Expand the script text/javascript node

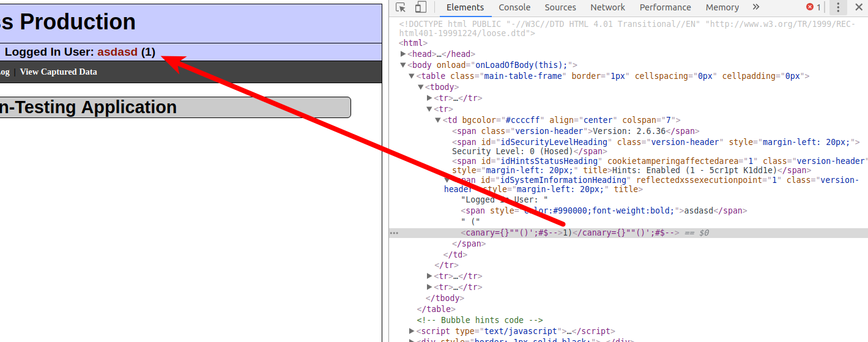(x=412, y=331)
